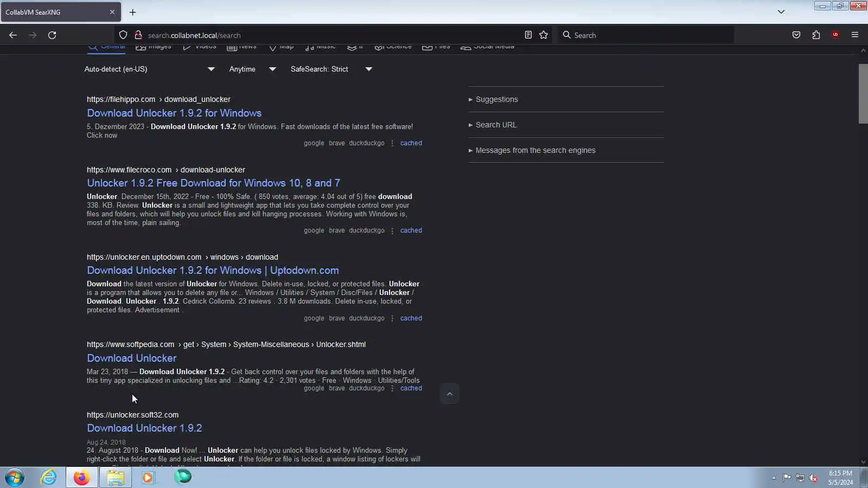Select the CollabVM SearXNG tab
Screen dimensions: 868x488
pos(61,12)
